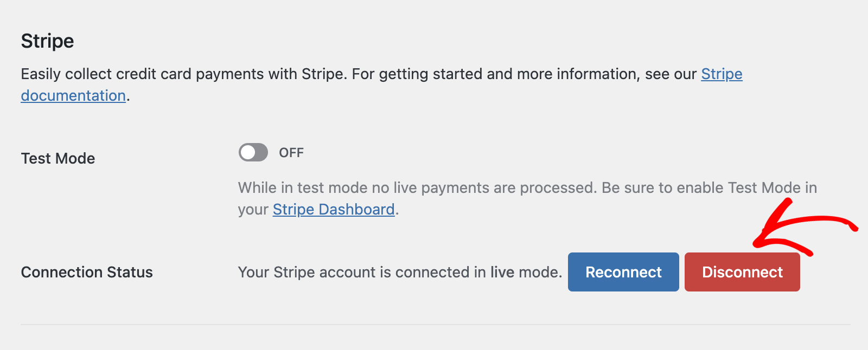The height and width of the screenshot is (350, 868).
Task: Click the Connection Status label
Action: pos(87,272)
